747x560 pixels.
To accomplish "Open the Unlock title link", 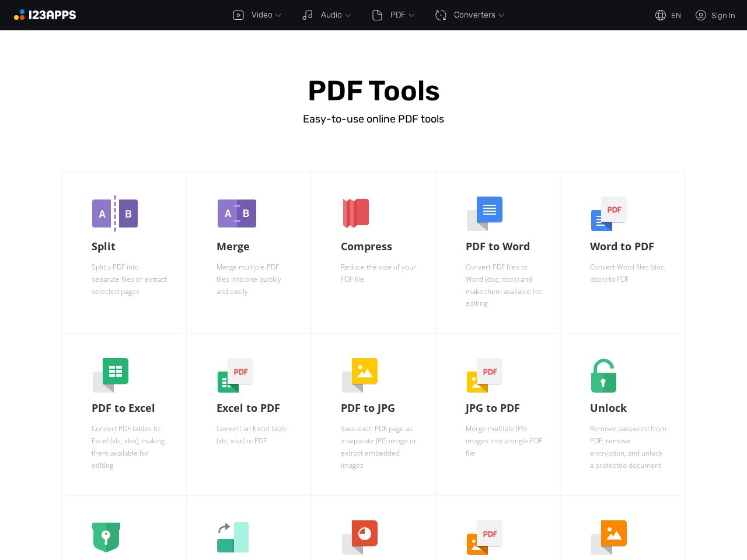I will (x=608, y=408).
